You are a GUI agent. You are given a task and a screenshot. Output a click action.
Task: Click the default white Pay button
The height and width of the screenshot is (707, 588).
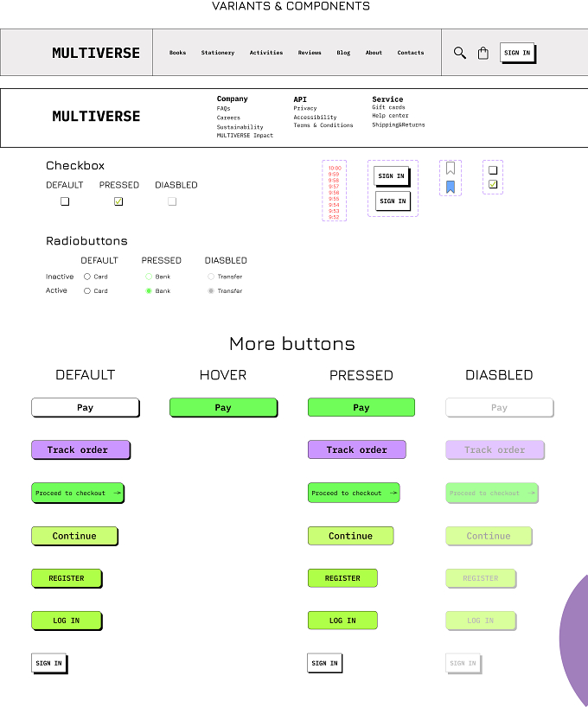(86, 408)
